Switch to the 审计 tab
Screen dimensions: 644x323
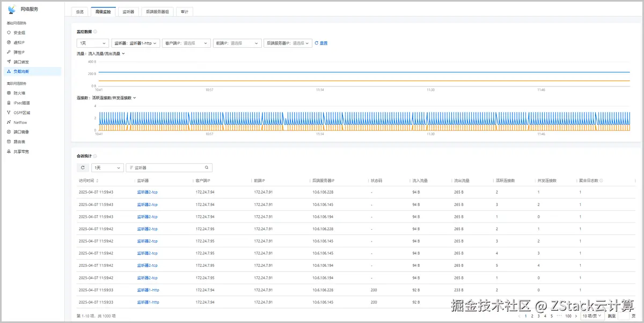tap(184, 11)
